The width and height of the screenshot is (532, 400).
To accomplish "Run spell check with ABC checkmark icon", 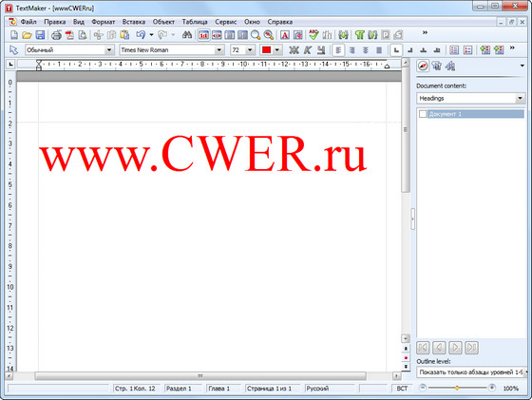I will (x=313, y=35).
